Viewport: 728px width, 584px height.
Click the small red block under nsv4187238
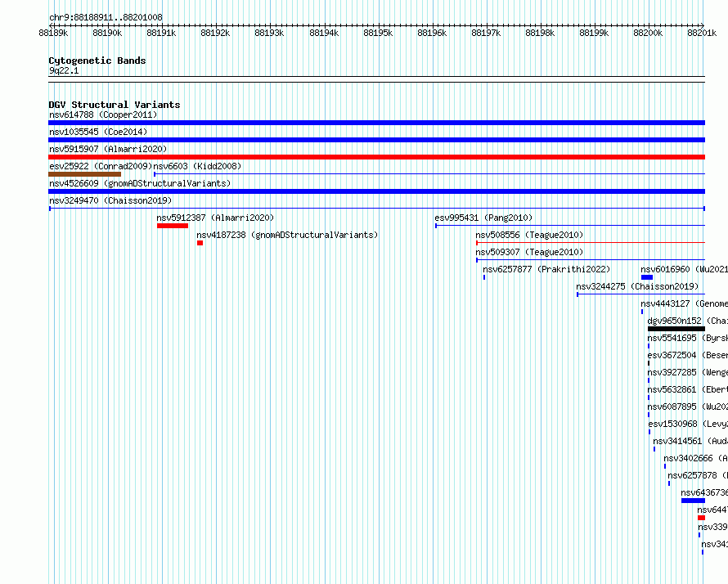(200, 243)
